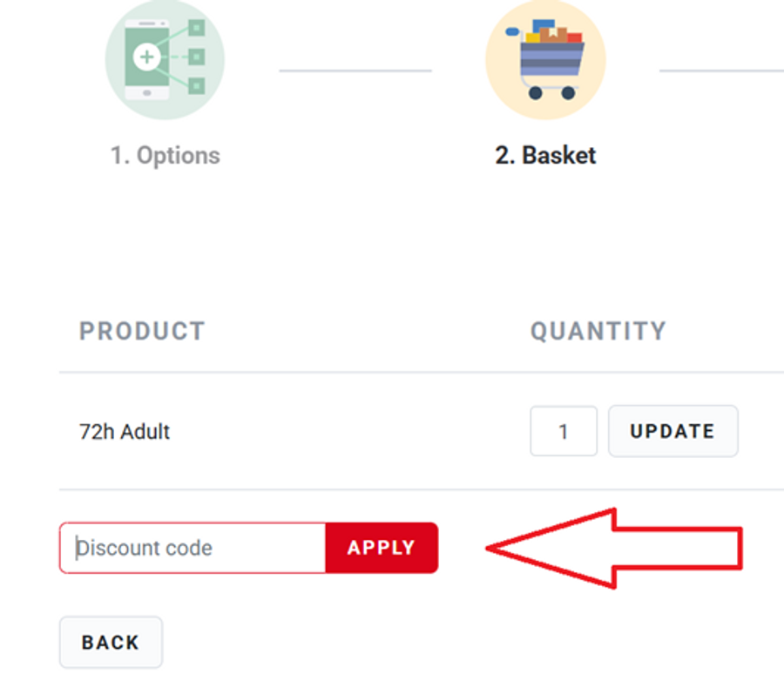784x681 pixels.
Task: Focus the Discount code text field
Action: [193, 548]
